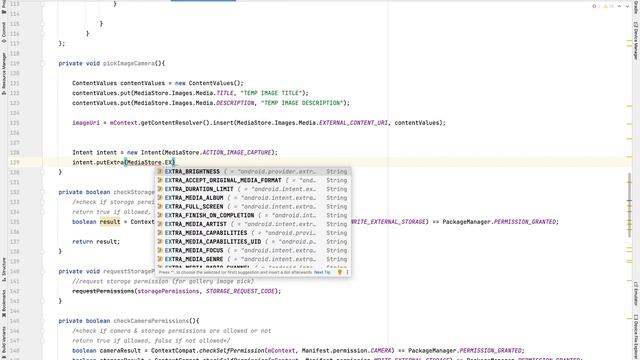Click the warning count inspection indicator
Viewport: 640px width, 360px height.
pos(608,6)
